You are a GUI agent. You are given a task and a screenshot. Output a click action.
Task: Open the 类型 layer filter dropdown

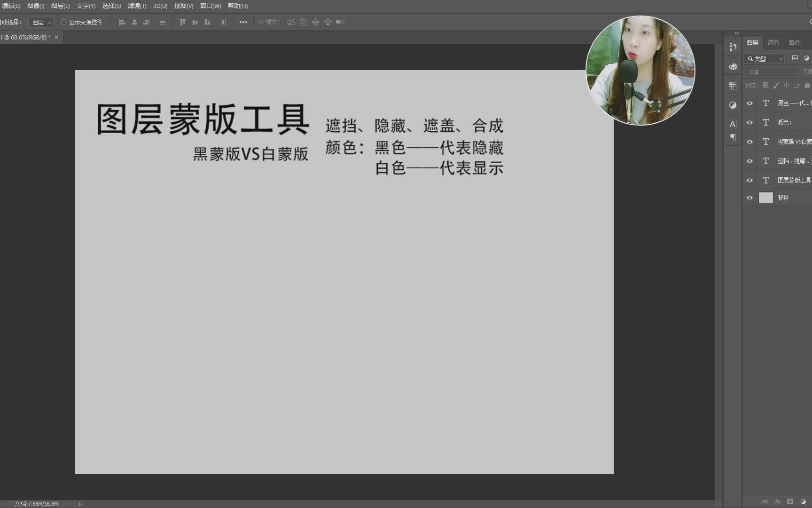tap(765, 58)
